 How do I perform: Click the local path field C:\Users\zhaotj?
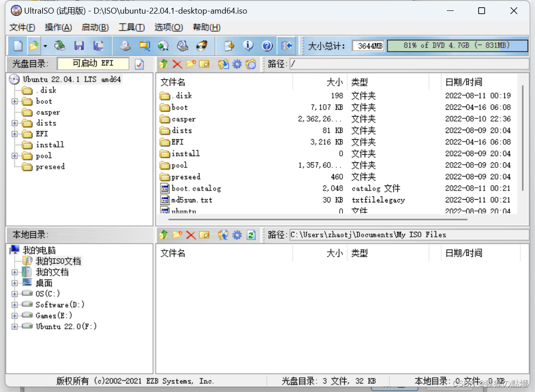409,235
